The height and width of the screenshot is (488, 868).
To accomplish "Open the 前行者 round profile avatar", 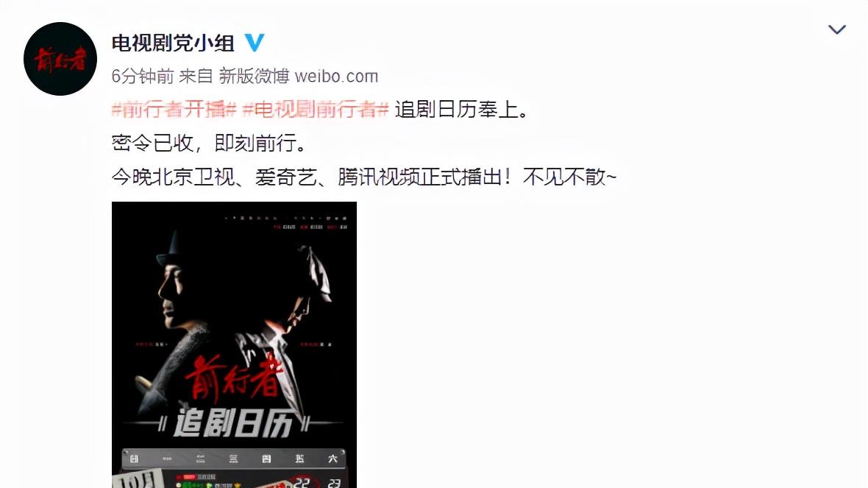I will point(60,59).
